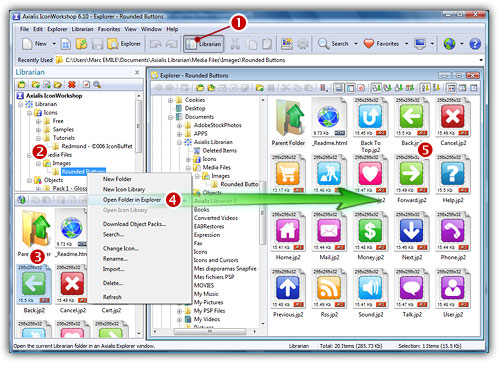Expand the Samples folder in Librarian tree
The width and height of the screenshot is (500, 375).
tap(38, 130)
